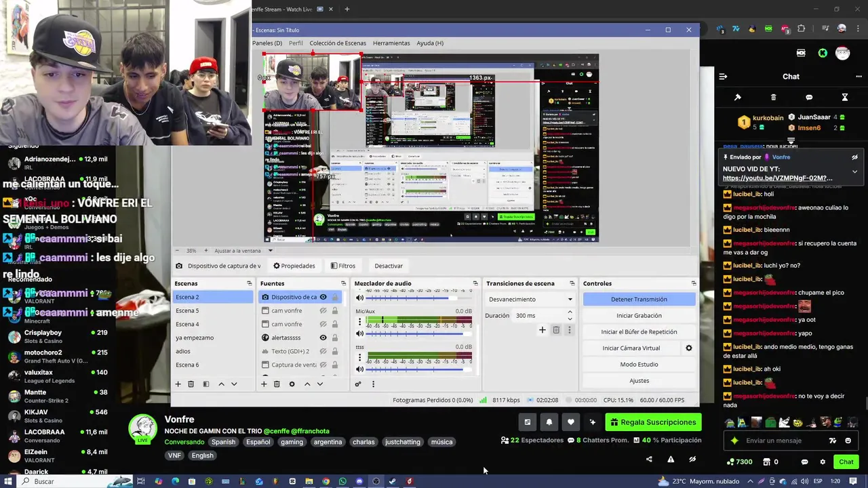Open the chat hourglass slow-mode icon
This screenshot has width=868, height=488.
coord(845,98)
